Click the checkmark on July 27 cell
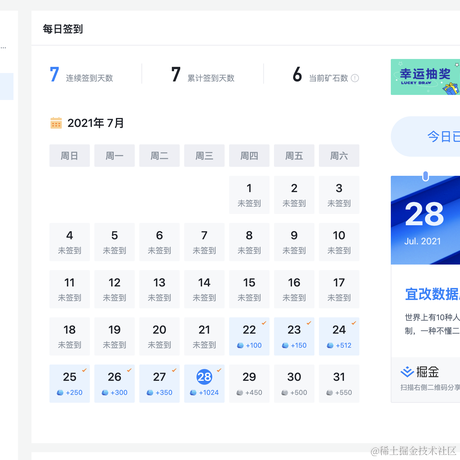460x460 pixels. coord(174,370)
